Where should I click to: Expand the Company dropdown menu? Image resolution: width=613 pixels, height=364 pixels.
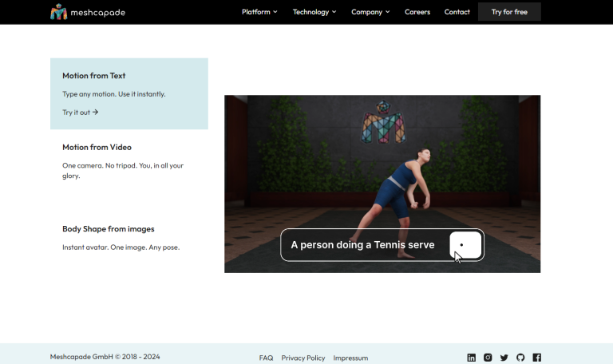(x=370, y=12)
